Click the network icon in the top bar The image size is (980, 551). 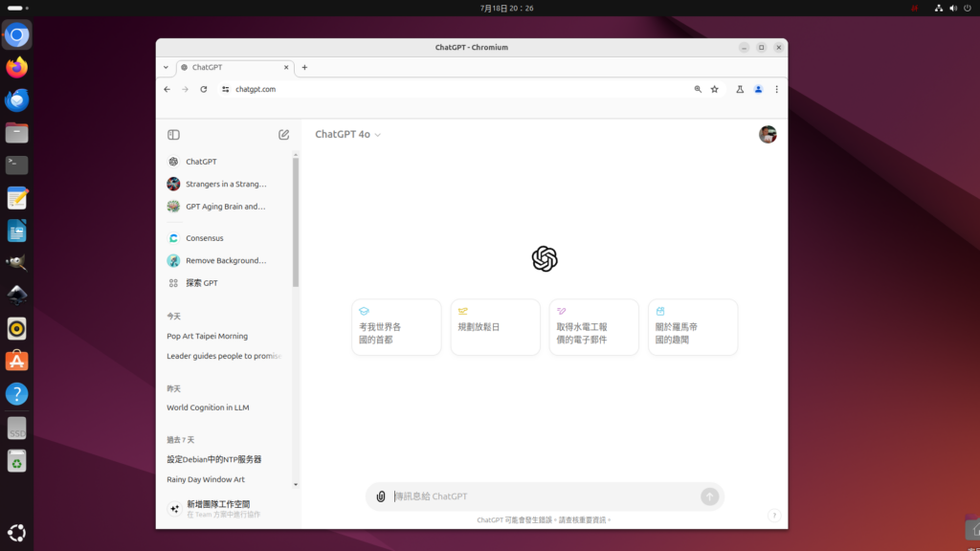tap(939, 8)
